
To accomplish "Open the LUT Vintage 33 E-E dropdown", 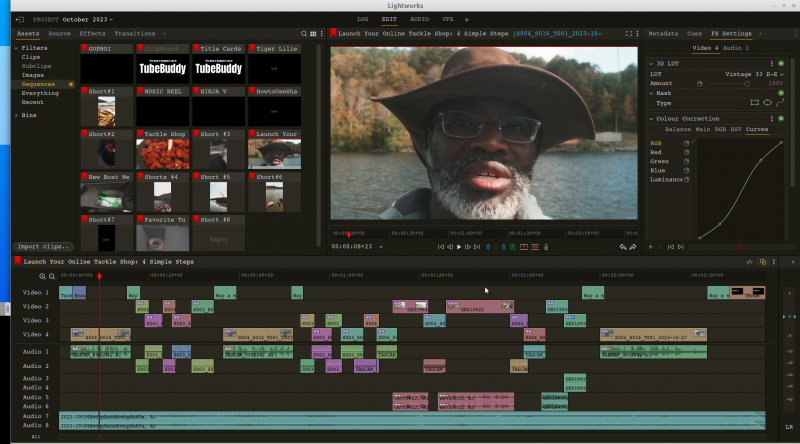I will [750, 75].
